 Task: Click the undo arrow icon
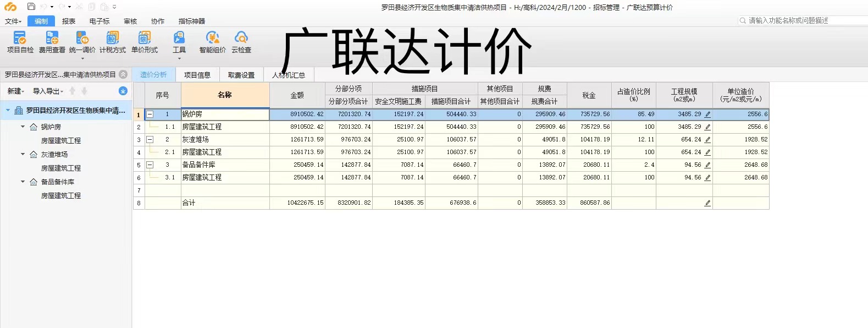pyautogui.click(x=43, y=7)
